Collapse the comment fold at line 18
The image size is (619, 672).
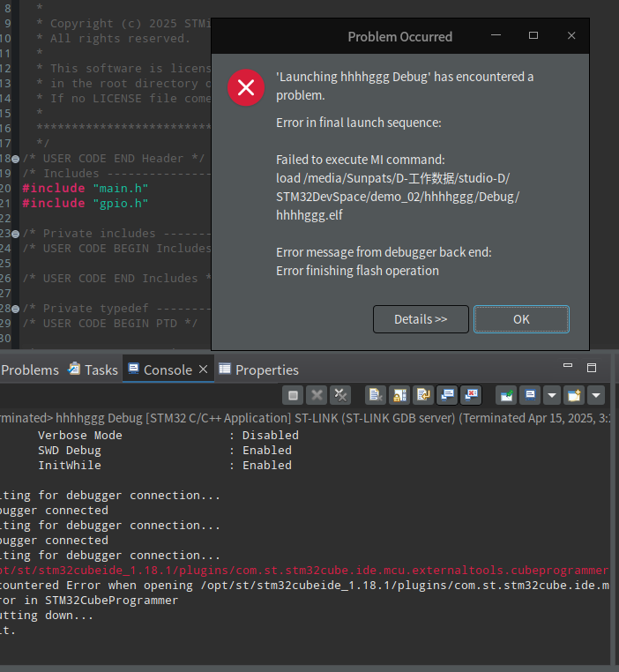[15, 159]
